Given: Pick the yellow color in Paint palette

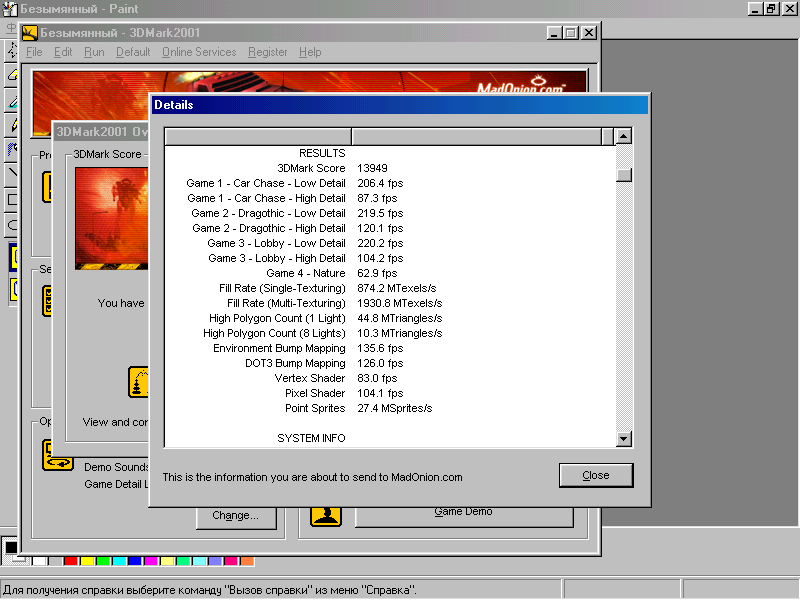Looking at the screenshot, I should click(x=87, y=561).
